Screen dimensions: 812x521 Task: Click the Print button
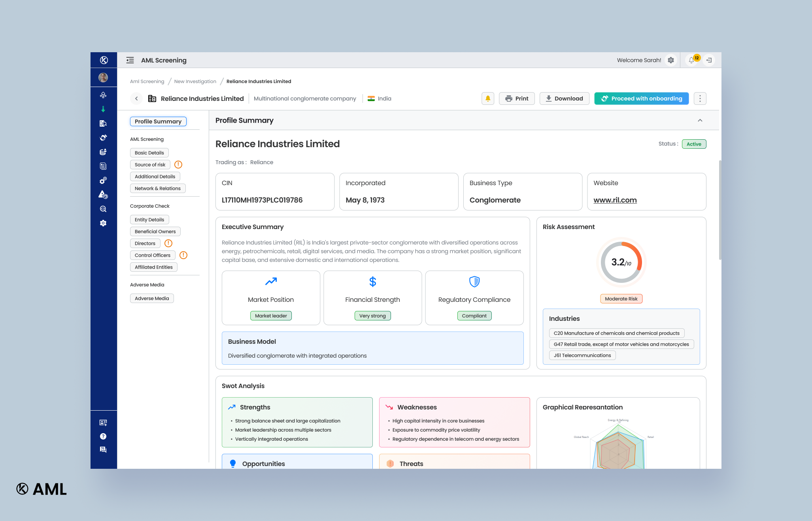pos(517,99)
